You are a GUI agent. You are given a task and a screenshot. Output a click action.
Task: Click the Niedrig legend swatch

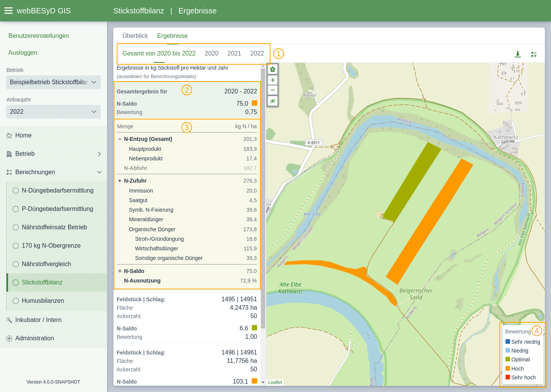click(508, 350)
